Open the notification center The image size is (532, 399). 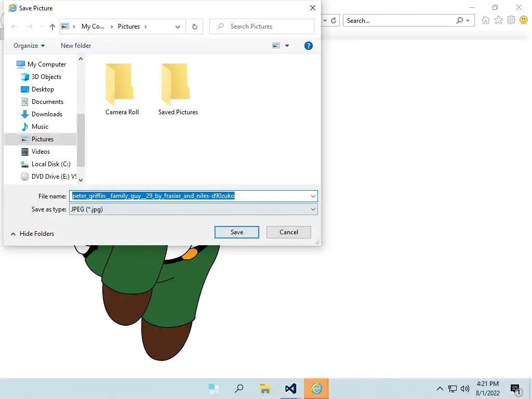[x=515, y=389]
